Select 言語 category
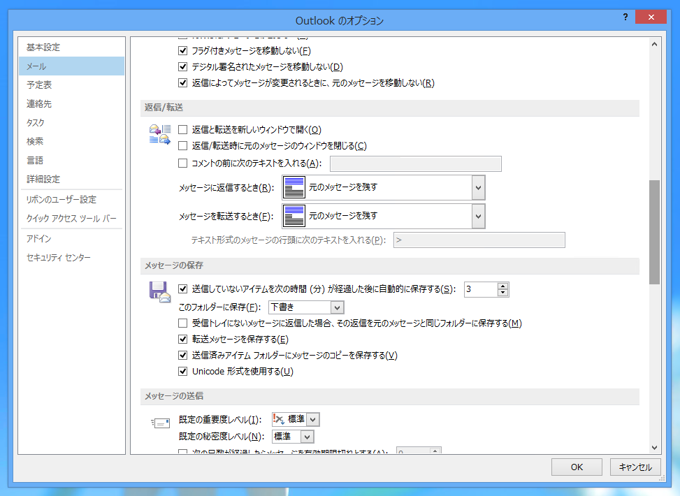Screen dimensions: 680x496 tap(72, 160)
